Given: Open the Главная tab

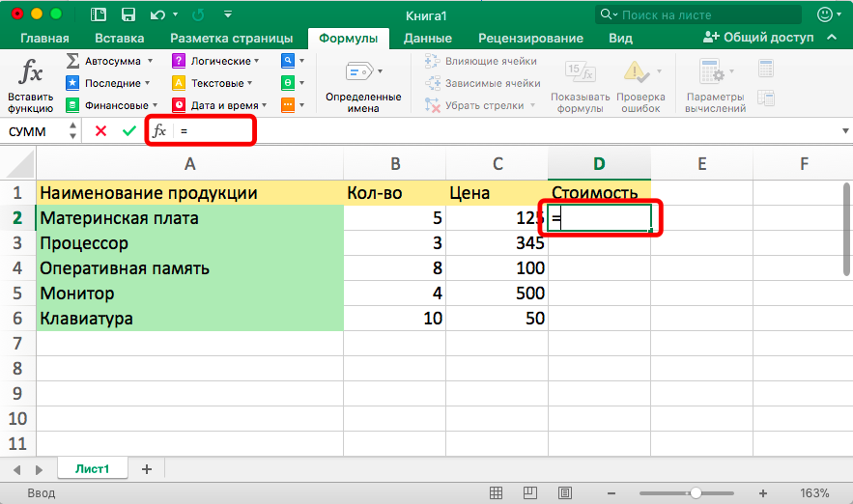Looking at the screenshot, I should [44, 38].
